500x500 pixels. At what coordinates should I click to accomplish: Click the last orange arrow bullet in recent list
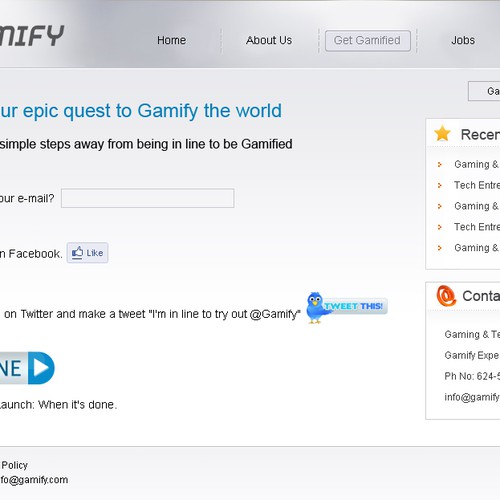click(x=440, y=248)
